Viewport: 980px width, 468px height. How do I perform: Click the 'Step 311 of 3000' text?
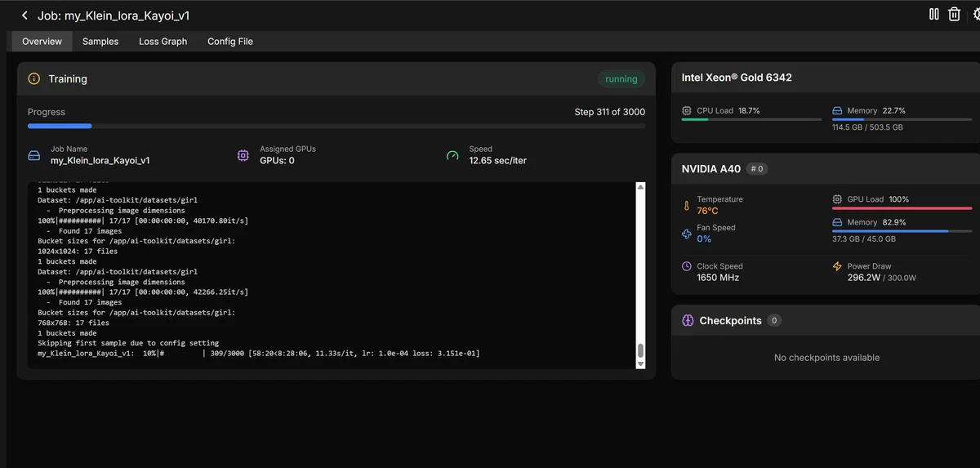609,112
